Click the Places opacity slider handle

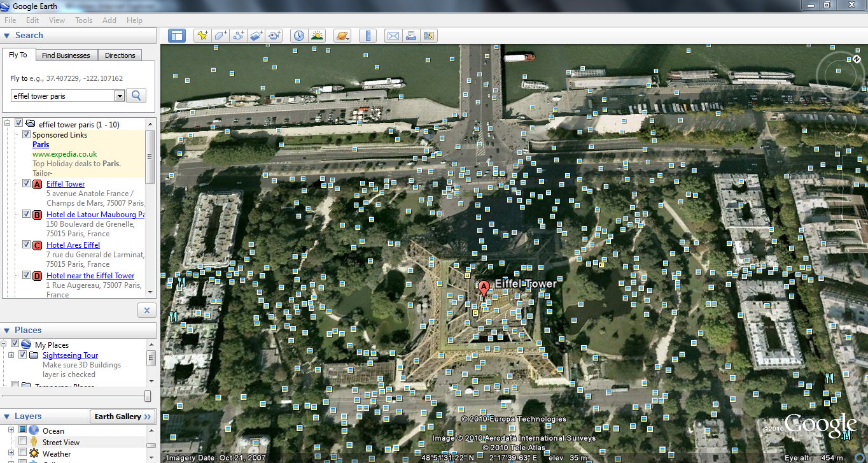(148, 396)
